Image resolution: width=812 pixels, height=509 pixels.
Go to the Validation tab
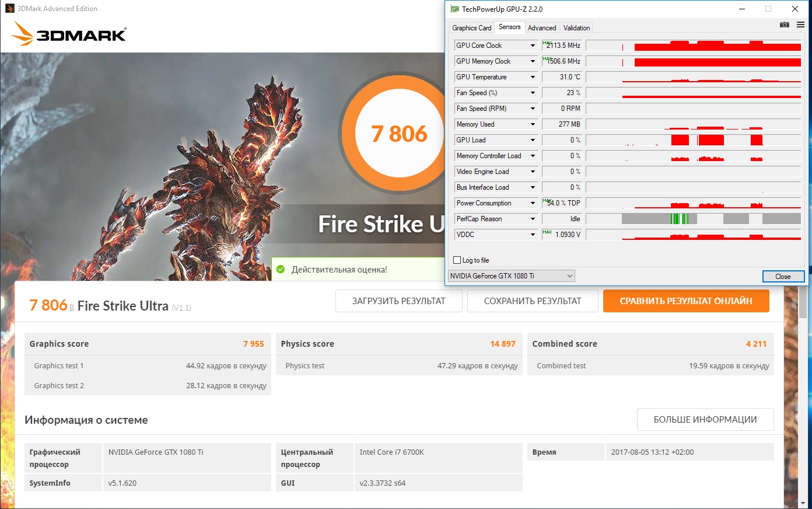577,28
